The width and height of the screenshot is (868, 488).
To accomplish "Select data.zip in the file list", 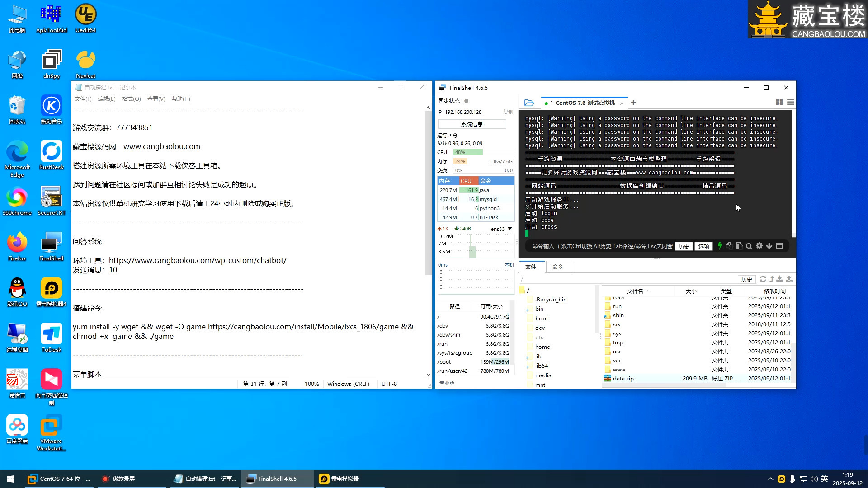I will pyautogui.click(x=698, y=379).
